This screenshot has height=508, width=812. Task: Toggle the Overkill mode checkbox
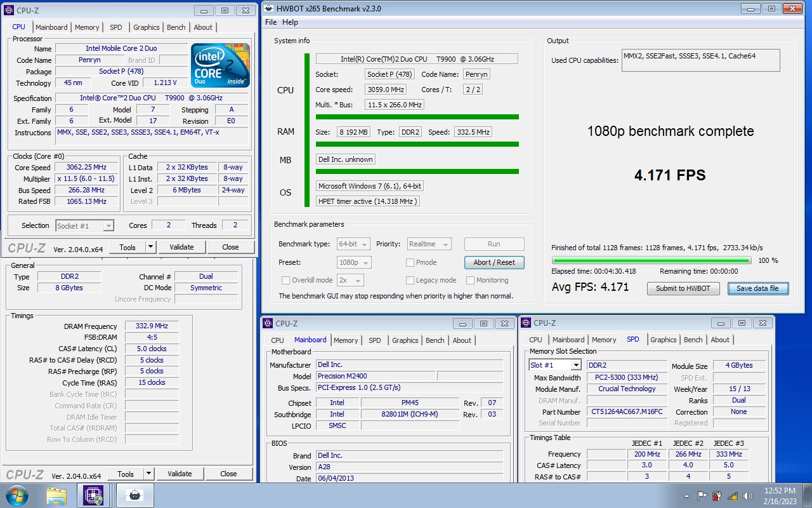pyautogui.click(x=286, y=280)
